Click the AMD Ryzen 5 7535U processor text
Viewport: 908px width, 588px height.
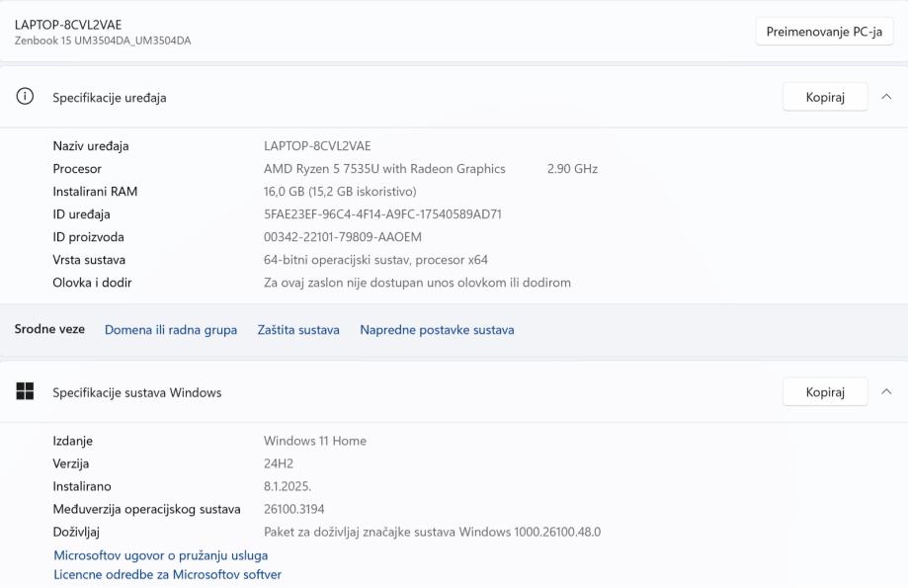coord(384,169)
